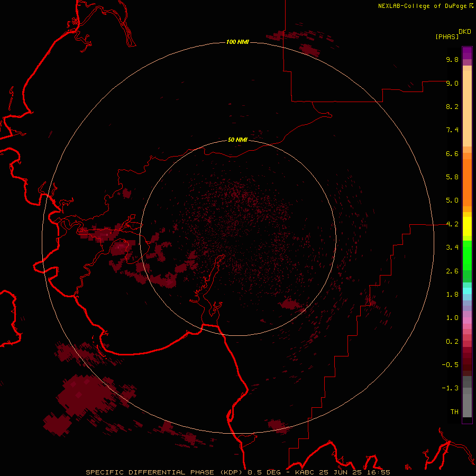Screen dimensions: 476x476
Task: Click the 3.4 scale value
Action: pos(452,248)
